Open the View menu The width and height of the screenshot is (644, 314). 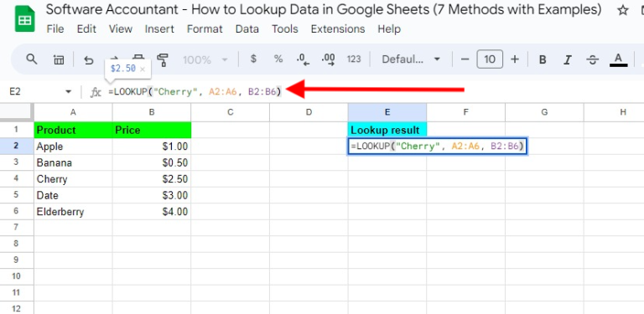point(121,29)
